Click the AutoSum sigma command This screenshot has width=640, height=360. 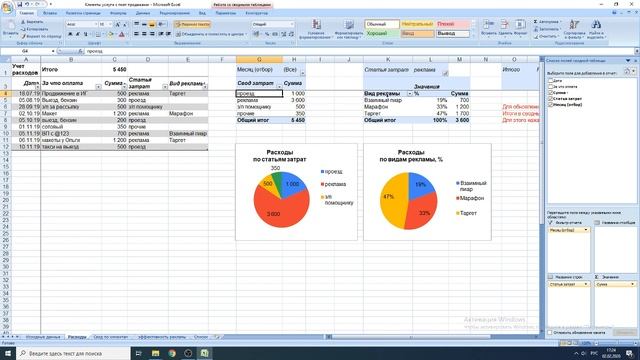[x=547, y=22]
